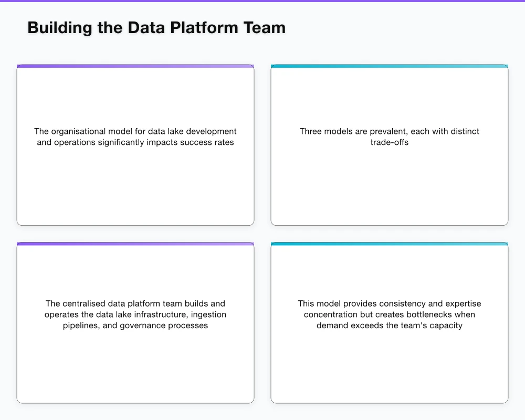Screen dimensions: 525x420
Task: Click the purple gradient bar on bottom-left card
Action: pos(135,244)
